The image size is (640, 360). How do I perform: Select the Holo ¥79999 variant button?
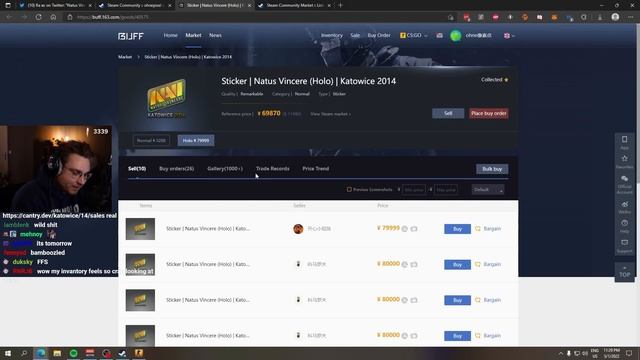pos(196,140)
